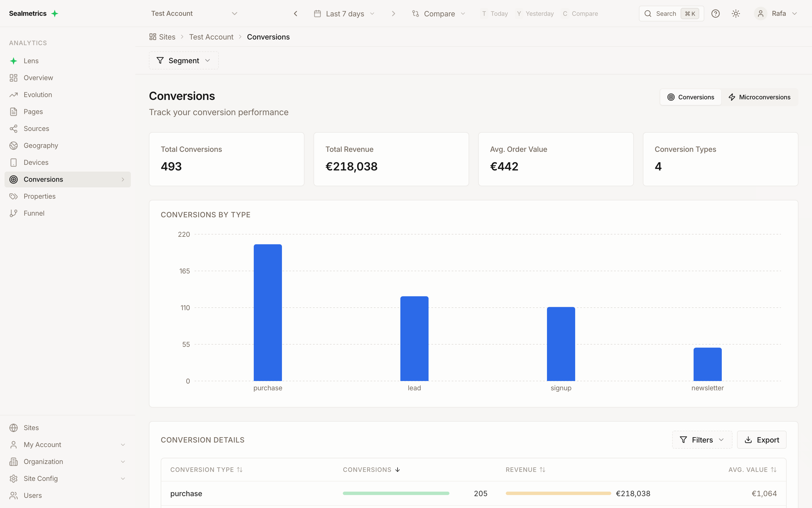Open the Properties report
The width and height of the screenshot is (812, 508).
(x=67, y=196)
